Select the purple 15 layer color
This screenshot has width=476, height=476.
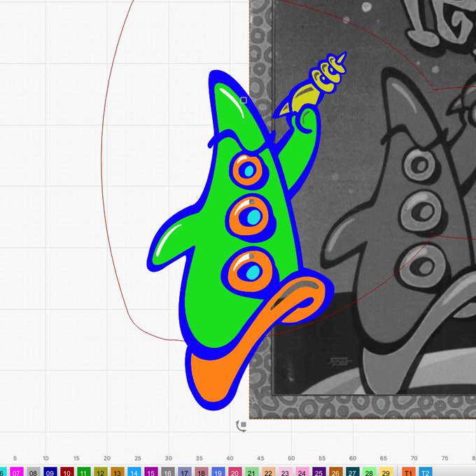tap(151, 472)
